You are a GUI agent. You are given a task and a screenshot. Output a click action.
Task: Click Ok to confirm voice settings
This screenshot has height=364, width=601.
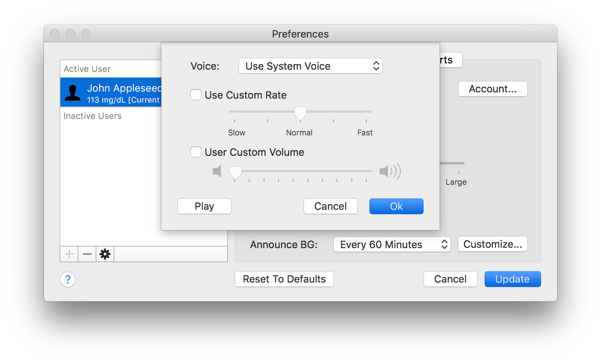point(396,206)
